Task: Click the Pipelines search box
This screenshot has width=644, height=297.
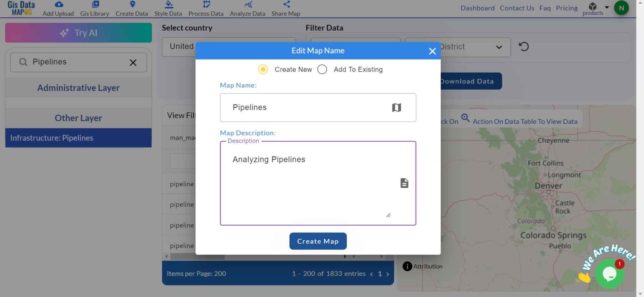Action: pos(78,62)
